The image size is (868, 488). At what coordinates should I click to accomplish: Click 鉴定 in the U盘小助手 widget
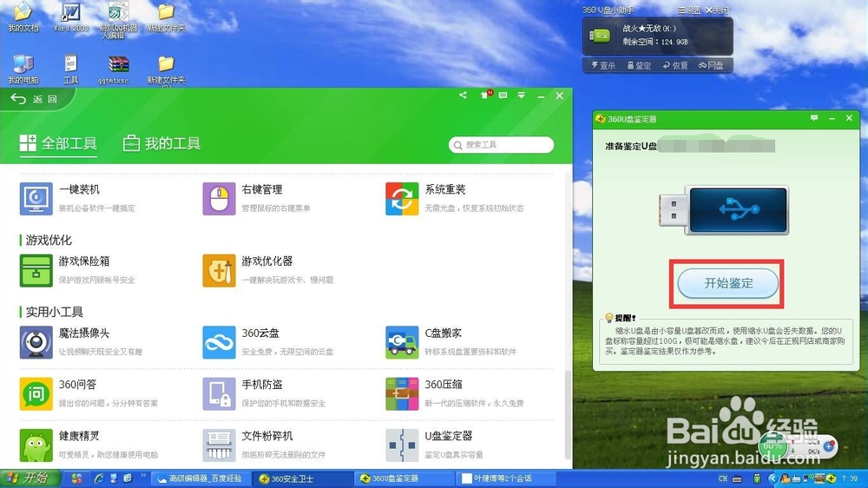click(x=639, y=65)
